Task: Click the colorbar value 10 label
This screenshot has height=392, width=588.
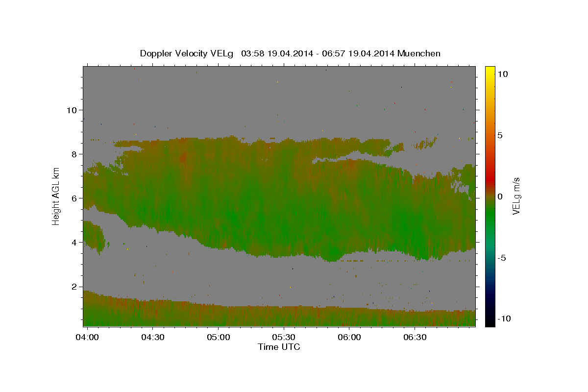Action: [x=502, y=73]
